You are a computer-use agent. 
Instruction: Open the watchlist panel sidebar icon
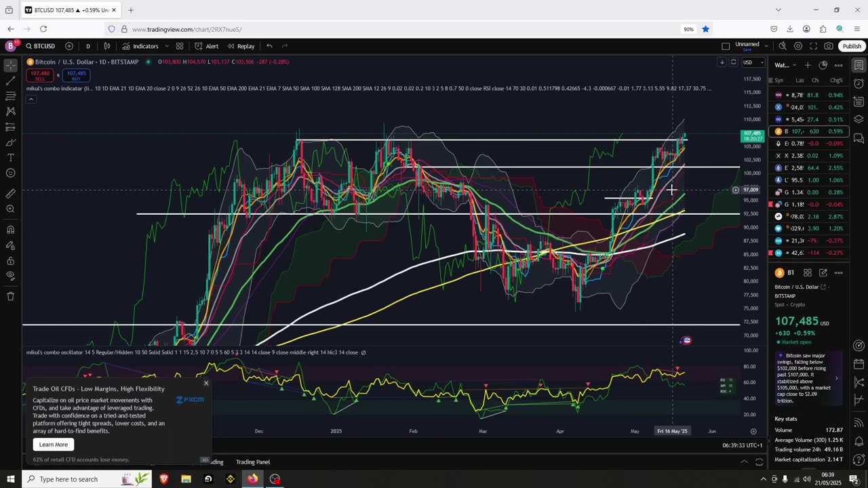click(x=859, y=65)
